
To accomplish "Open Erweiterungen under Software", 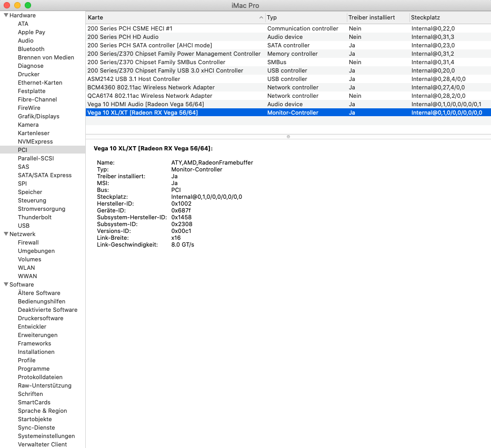I will 37,335.
